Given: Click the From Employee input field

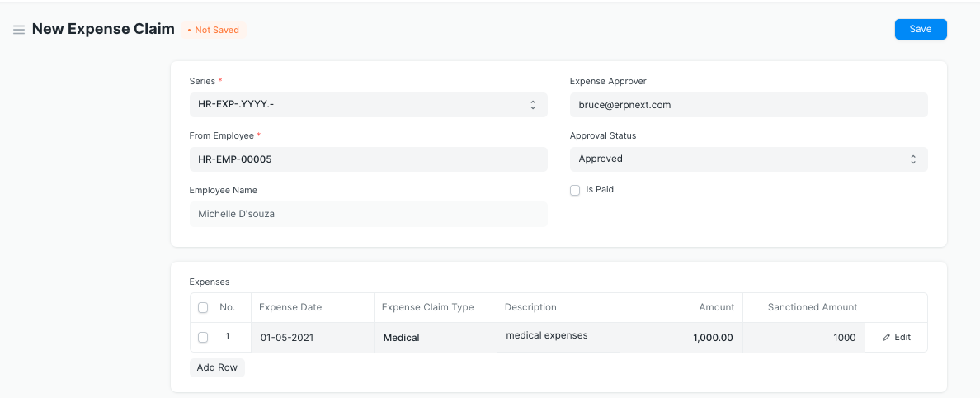Looking at the screenshot, I should click(x=368, y=159).
